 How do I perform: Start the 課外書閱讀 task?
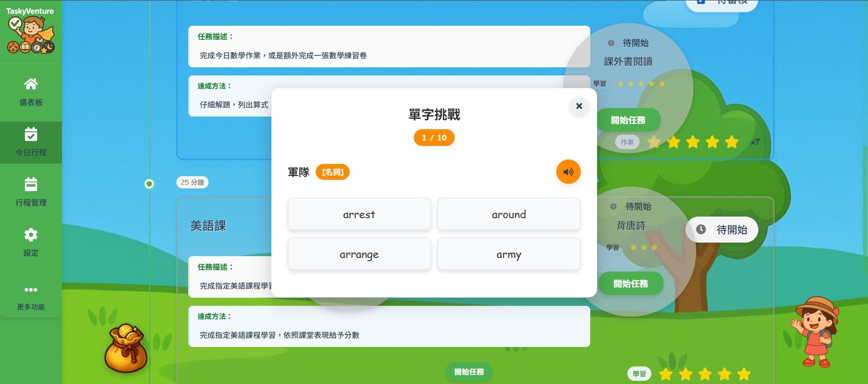coord(628,120)
